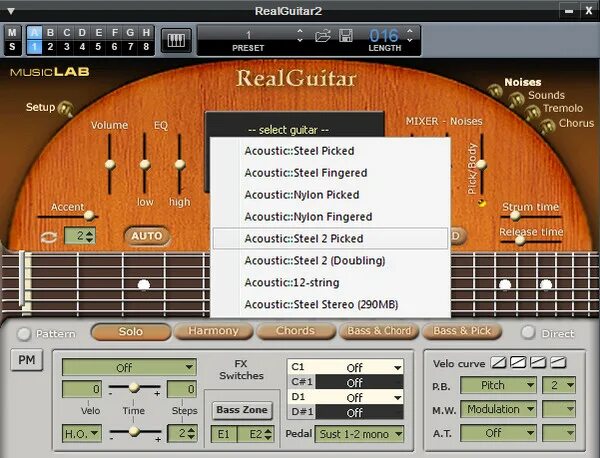Open pitch bend range 2 dropdown
Viewport: 600px width, 458px height.
559,385
